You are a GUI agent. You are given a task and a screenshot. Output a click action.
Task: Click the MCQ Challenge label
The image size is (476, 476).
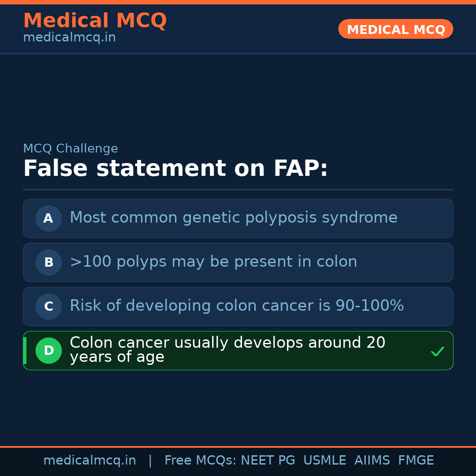(x=71, y=149)
